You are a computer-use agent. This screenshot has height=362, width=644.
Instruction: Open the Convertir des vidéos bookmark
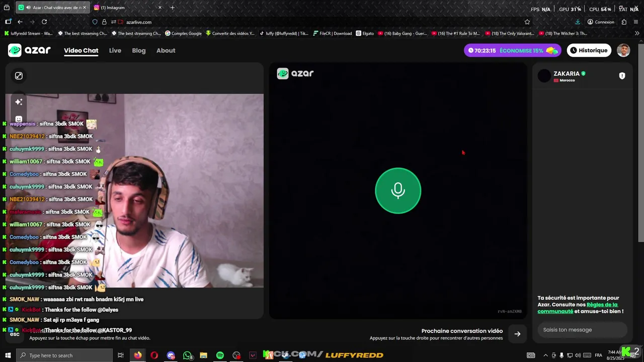pyautogui.click(x=230, y=34)
